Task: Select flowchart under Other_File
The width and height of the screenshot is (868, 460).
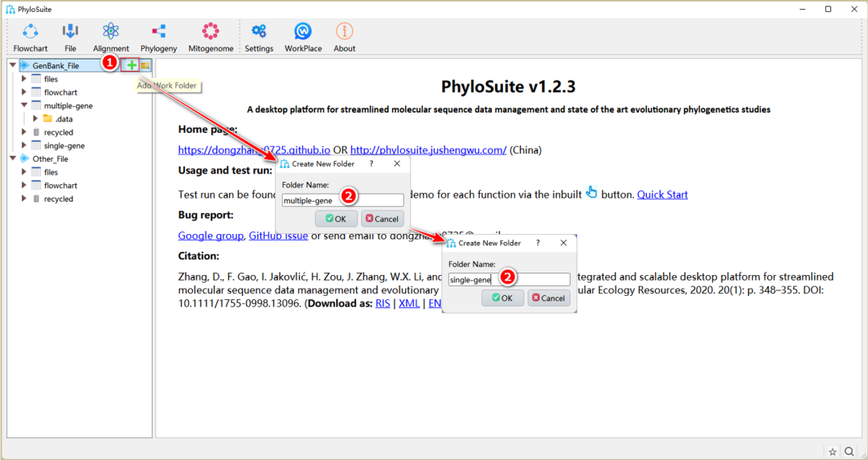Action: coord(60,185)
